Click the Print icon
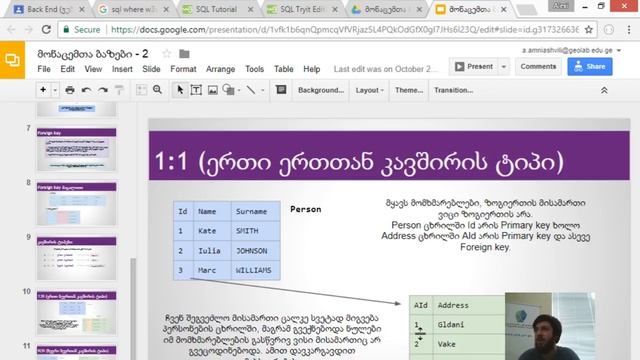Image resolution: width=640 pixels, height=360 pixels. (70, 90)
